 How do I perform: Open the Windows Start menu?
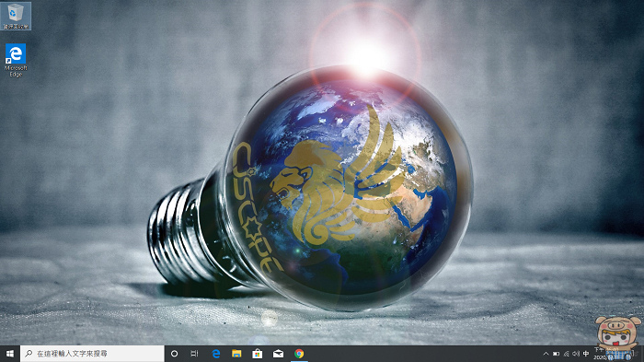pyautogui.click(x=10, y=354)
